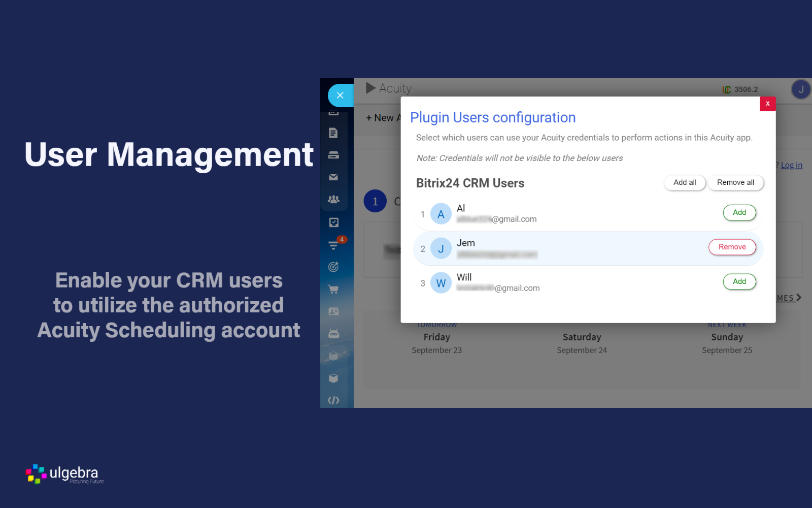Close the Plugin Users configuration dialog
812x508 pixels.
767,104
